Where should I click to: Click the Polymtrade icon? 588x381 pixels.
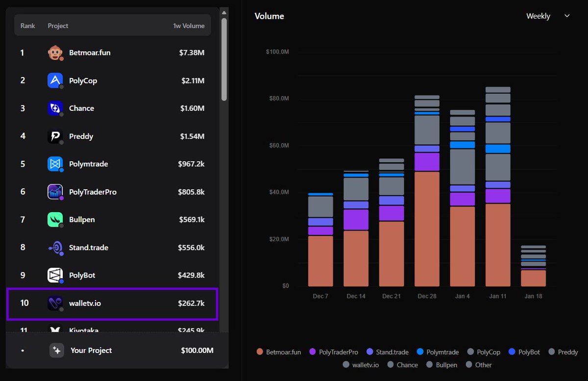point(54,164)
